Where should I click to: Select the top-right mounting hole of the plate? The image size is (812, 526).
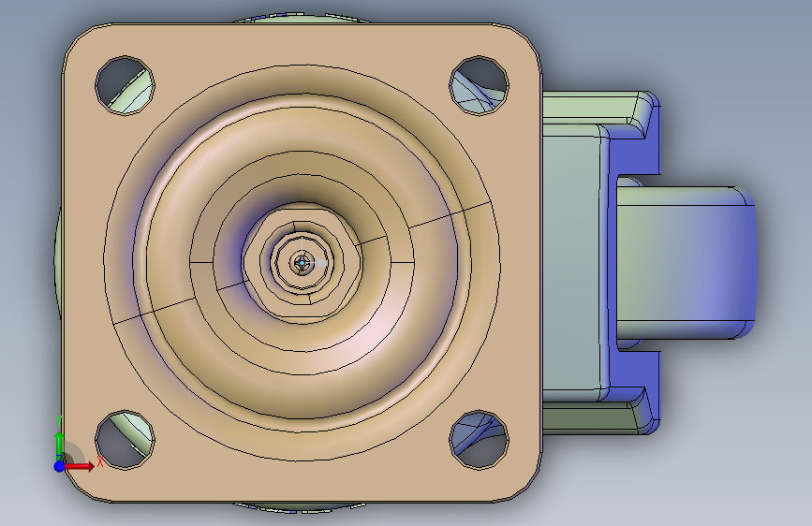click(479, 85)
